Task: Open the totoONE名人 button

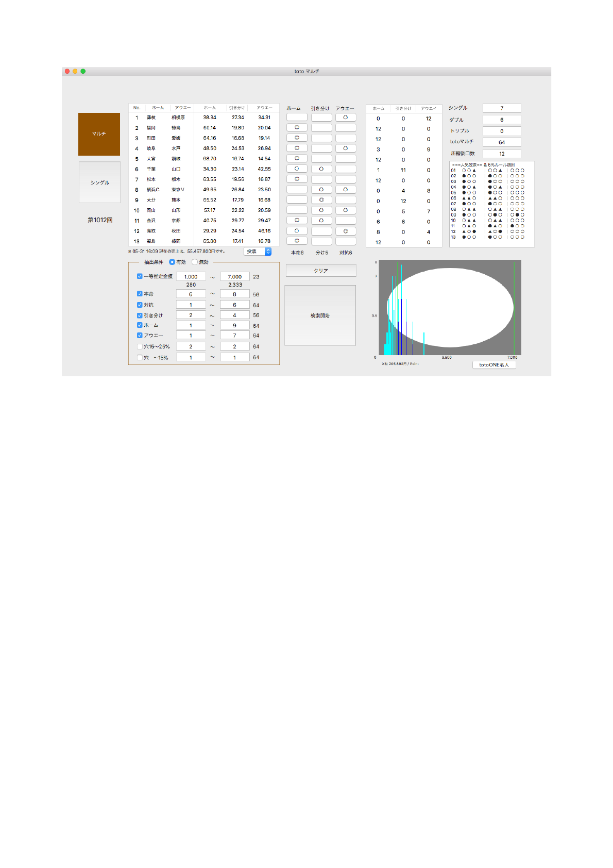Action: 494,365
